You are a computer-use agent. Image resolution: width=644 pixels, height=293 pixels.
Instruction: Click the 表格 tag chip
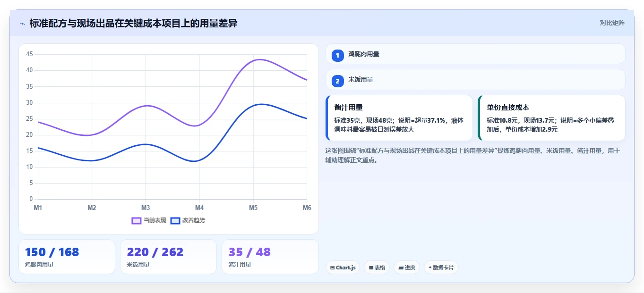click(x=377, y=268)
